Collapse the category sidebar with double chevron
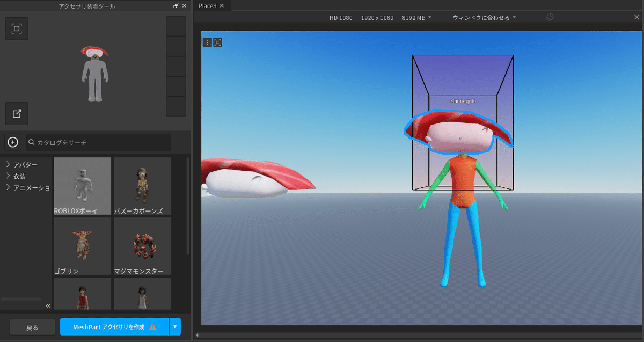Image resolution: width=644 pixels, height=342 pixels. [x=48, y=305]
